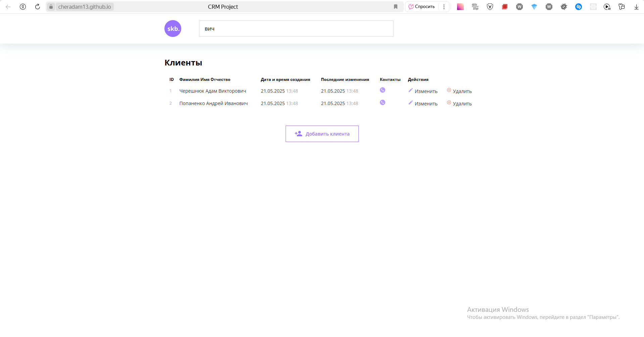This screenshot has height=337, width=644.
Task: Sort by Последние изменения column header
Action: click(x=345, y=80)
